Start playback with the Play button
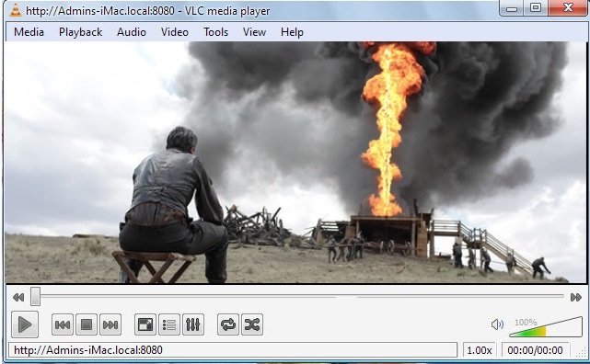This screenshot has width=590, height=364. coord(25,324)
